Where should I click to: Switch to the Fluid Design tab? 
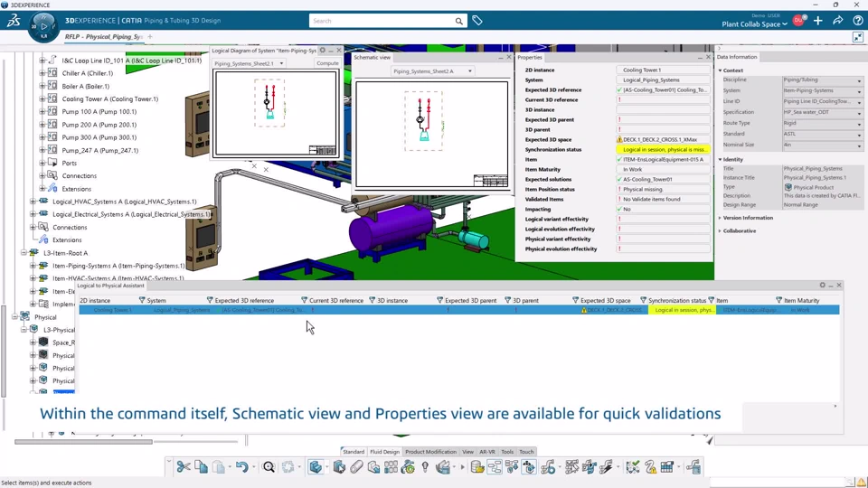pyautogui.click(x=384, y=452)
